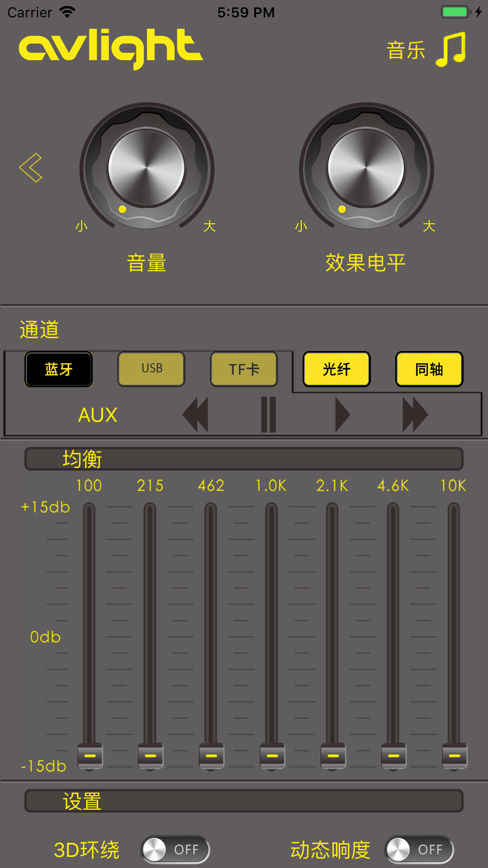488x868 pixels.
Task: Expand the 均衡 equalizer header bar
Action: [x=244, y=459]
